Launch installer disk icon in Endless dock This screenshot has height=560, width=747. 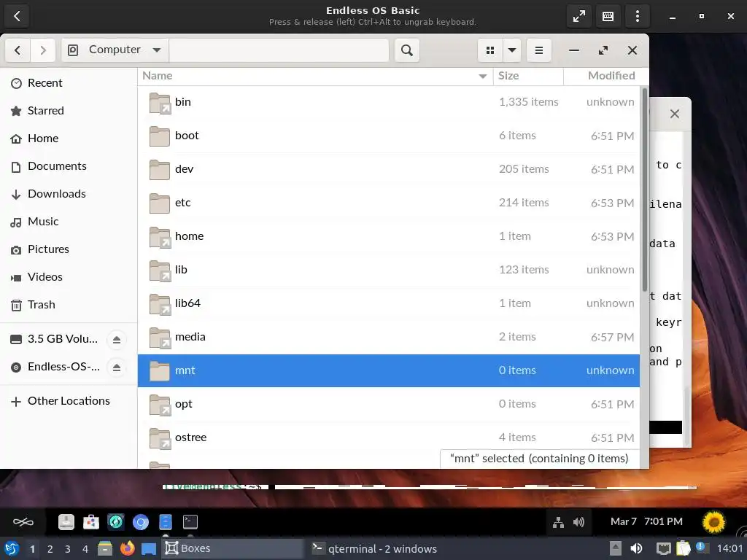tap(66, 522)
